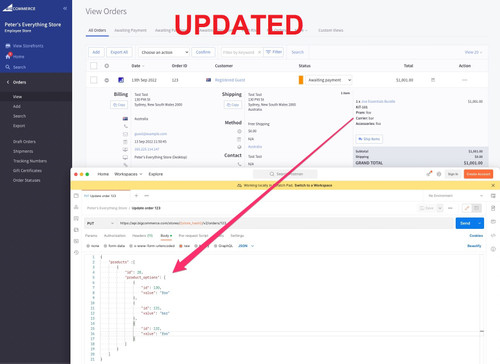The image size is (500, 364).
Task: Focus the Filter by Keyword field
Action: pos(239,52)
